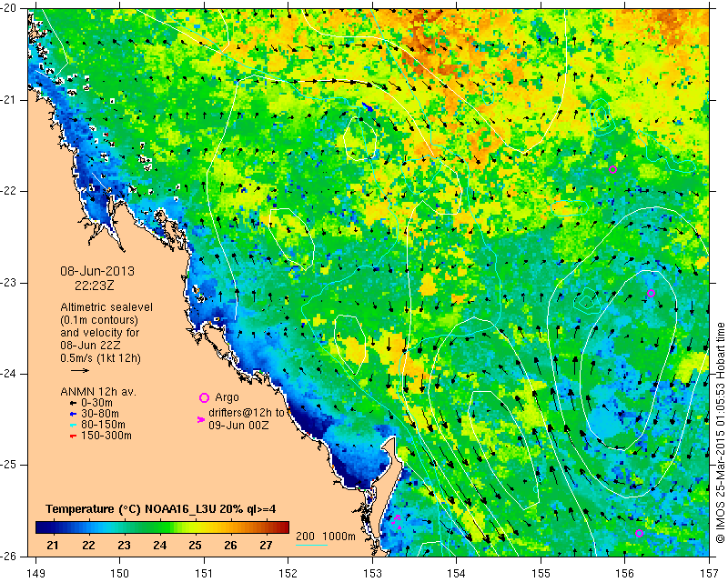Click the longitude axis label 156
This screenshot has height=582, width=728.
(x=625, y=574)
